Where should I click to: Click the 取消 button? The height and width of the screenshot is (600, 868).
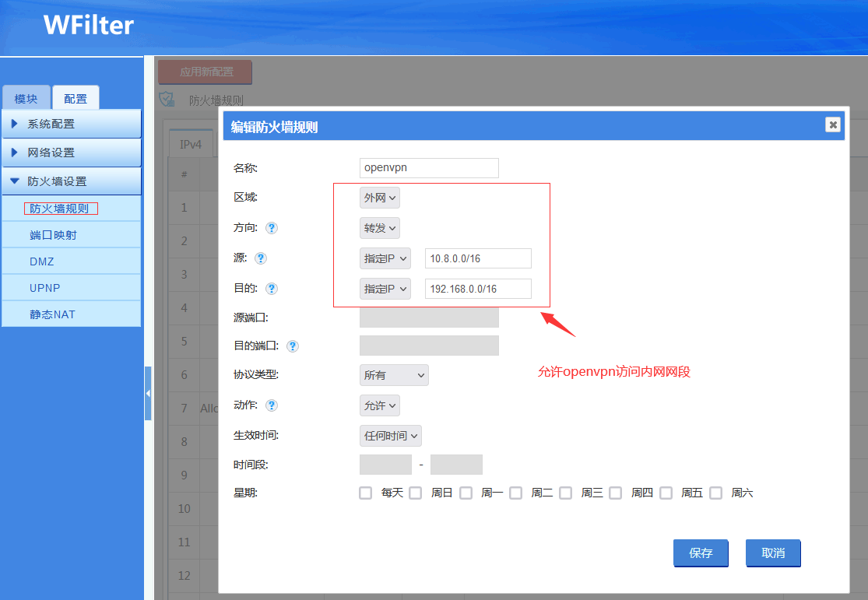click(773, 553)
